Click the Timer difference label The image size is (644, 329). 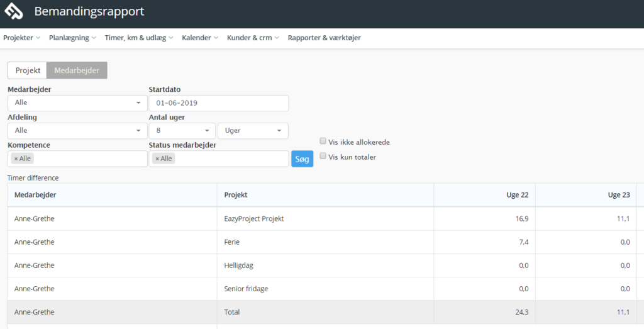pyautogui.click(x=33, y=178)
